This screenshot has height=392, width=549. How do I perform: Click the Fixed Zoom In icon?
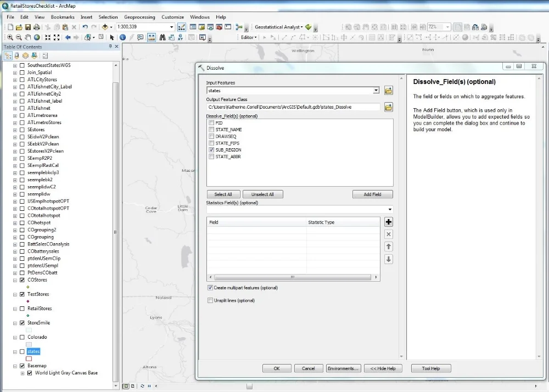click(x=48, y=37)
